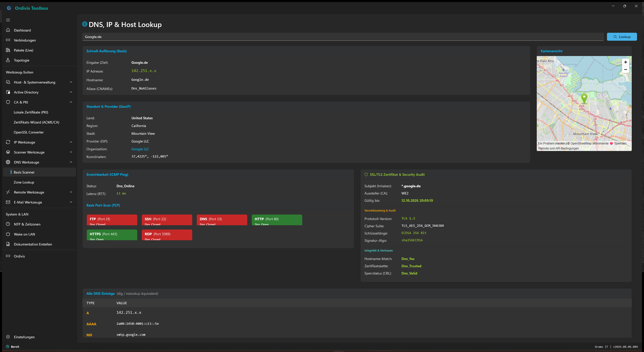Click the Verbindungen link icon
Screen dimensions: 644x352
pos(8,40)
